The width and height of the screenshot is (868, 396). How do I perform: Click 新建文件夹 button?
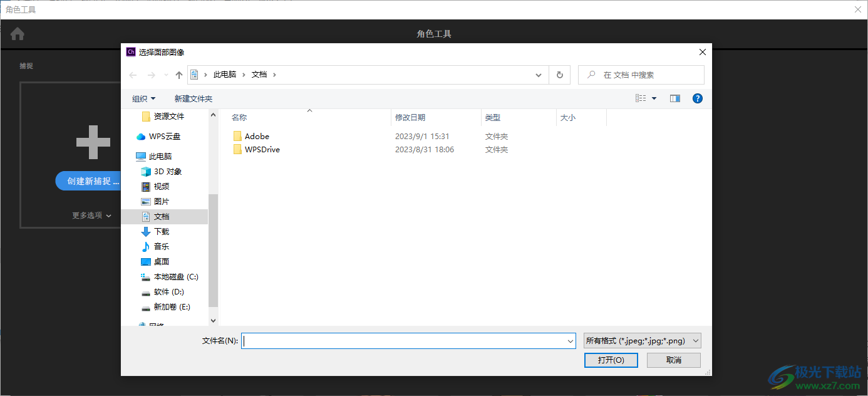pyautogui.click(x=194, y=99)
